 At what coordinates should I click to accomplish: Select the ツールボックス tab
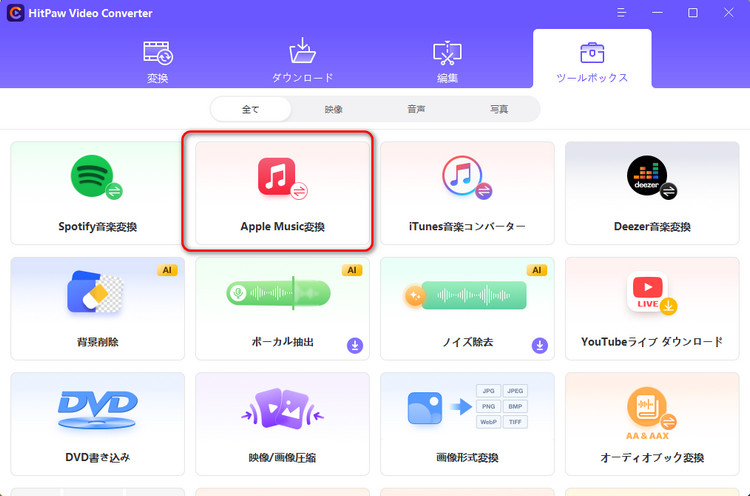click(592, 59)
